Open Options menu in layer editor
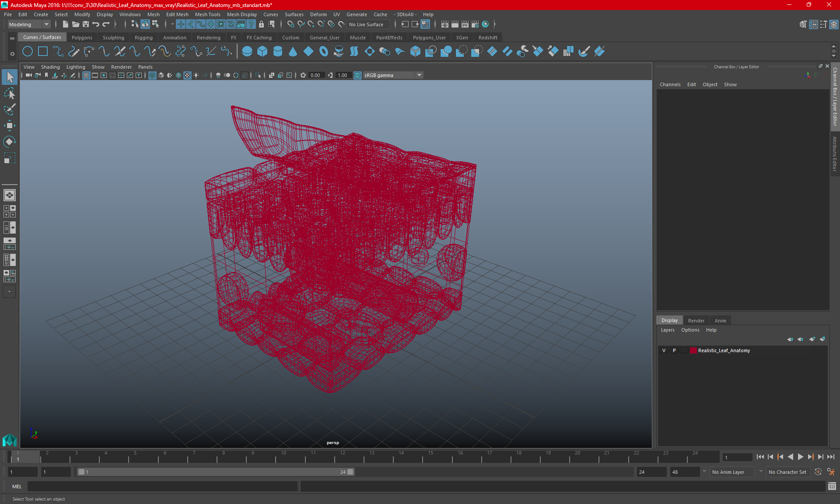This screenshot has height=504, width=840. tap(690, 330)
